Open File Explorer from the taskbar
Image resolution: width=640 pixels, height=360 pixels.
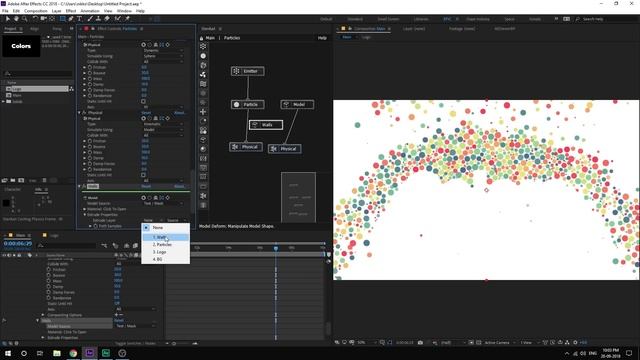(57, 353)
